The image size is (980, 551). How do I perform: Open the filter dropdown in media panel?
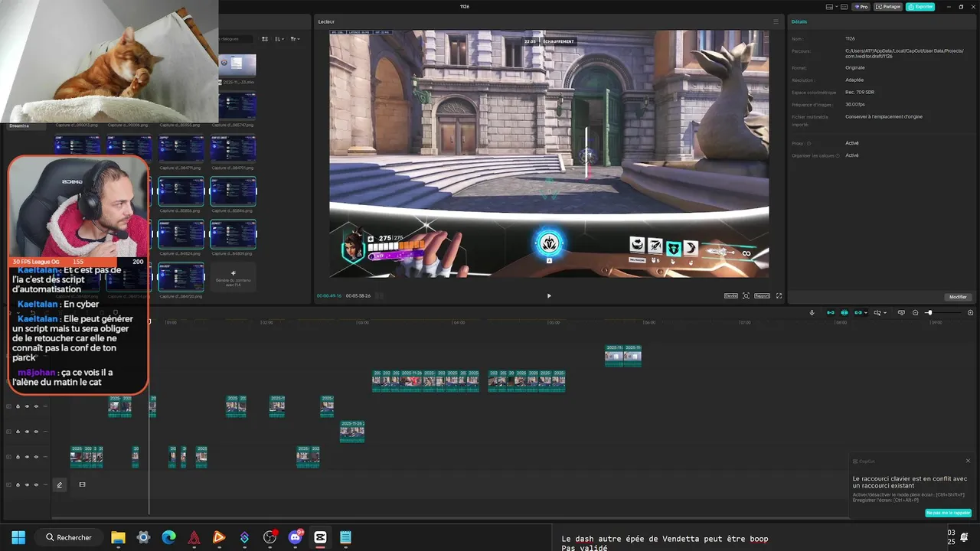click(x=296, y=39)
